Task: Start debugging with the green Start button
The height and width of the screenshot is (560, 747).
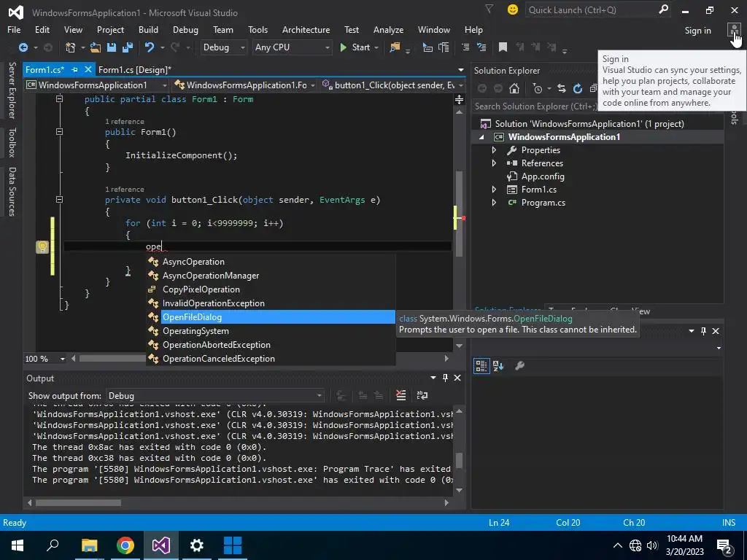Action: pos(355,47)
